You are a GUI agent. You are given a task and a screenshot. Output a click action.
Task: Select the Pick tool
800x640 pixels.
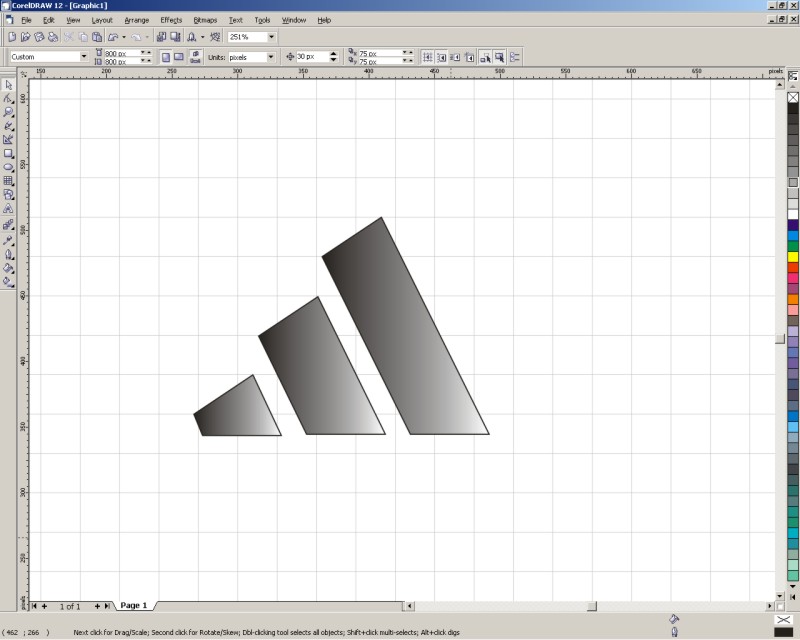point(8,85)
